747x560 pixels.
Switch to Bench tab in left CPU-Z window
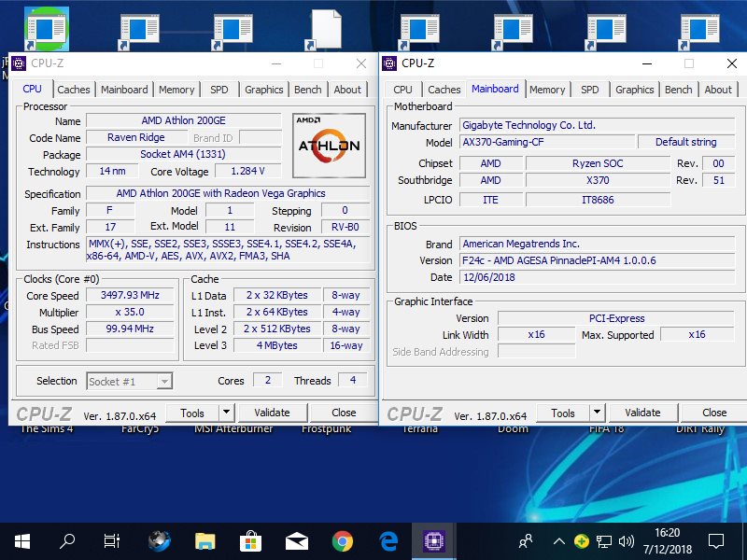[x=308, y=90]
